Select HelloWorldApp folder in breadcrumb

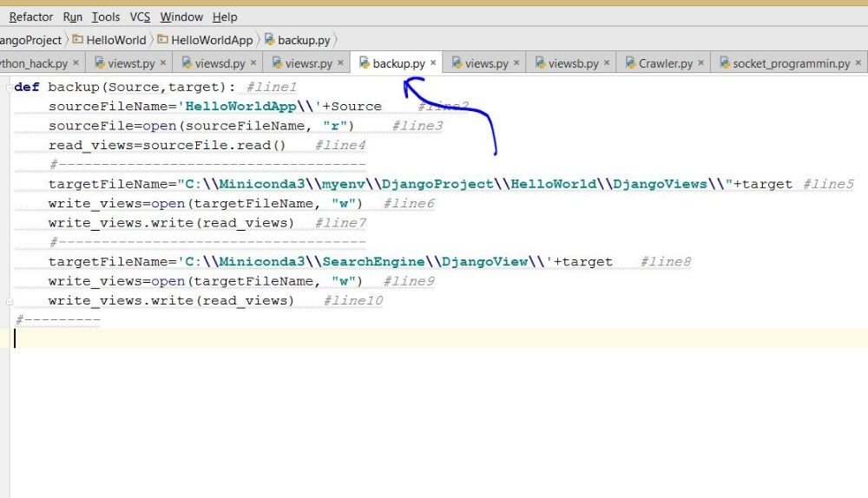pyautogui.click(x=212, y=41)
